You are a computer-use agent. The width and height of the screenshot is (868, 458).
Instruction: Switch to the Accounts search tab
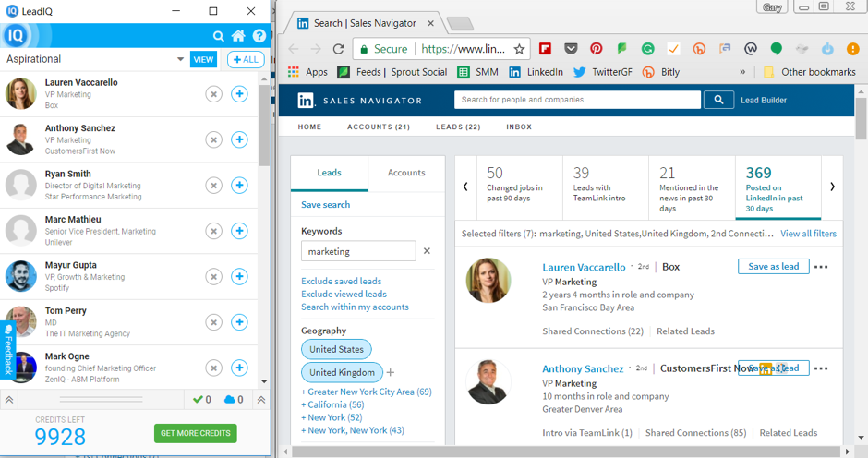tap(406, 173)
